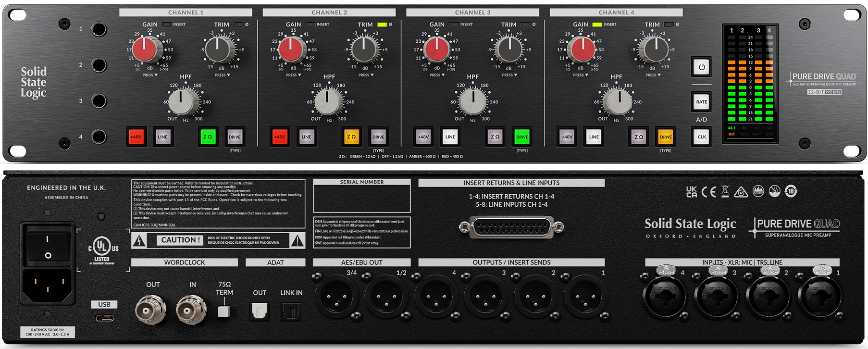868x349 pixels.
Task: Click the front panel input jack 1
Action: tap(99, 29)
